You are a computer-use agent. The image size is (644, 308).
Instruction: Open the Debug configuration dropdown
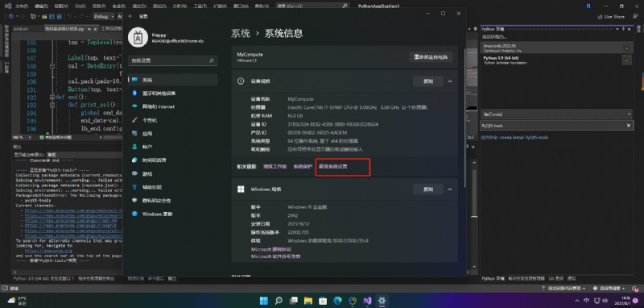tap(103, 16)
